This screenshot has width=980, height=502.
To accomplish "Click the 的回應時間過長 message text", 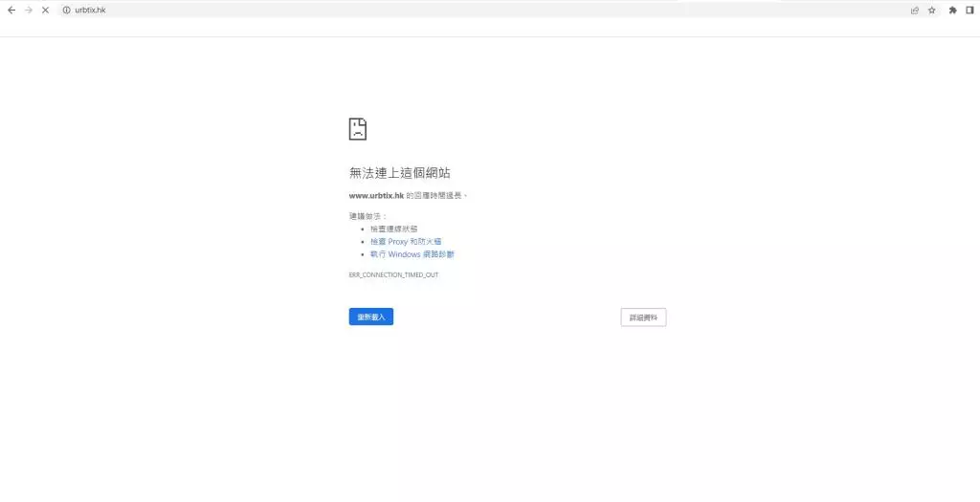I will 437,195.
